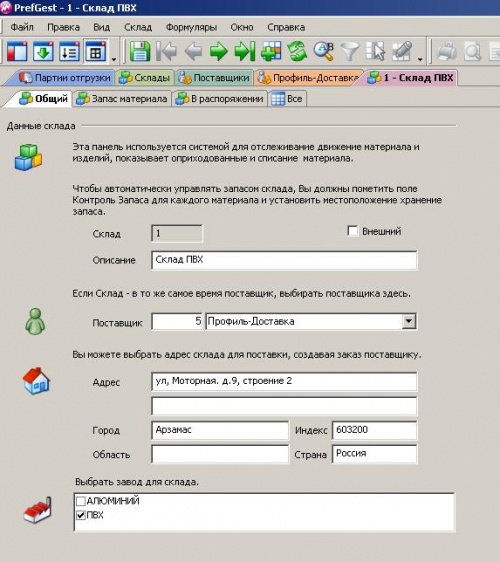Click into the Город input field

click(220, 430)
